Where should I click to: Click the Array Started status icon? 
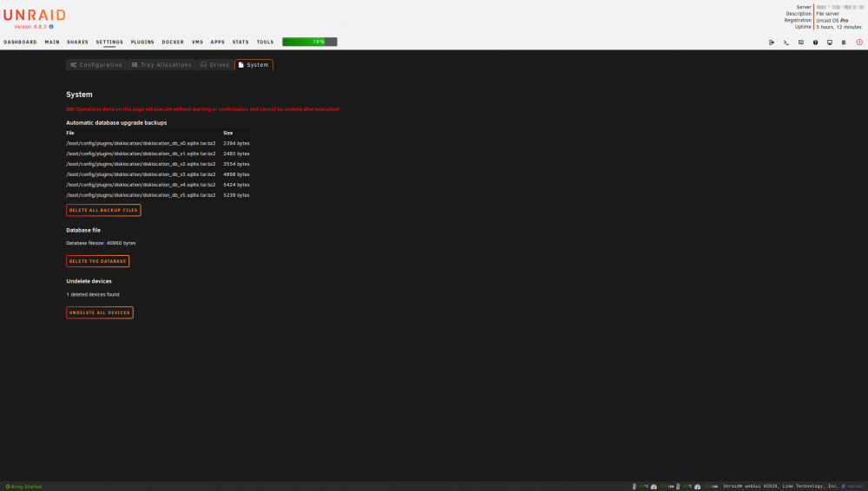click(x=8, y=487)
